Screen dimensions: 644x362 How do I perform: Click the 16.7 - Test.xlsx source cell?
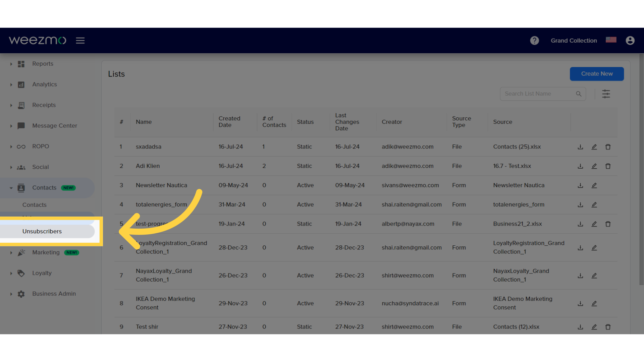click(x=512, y=166)
